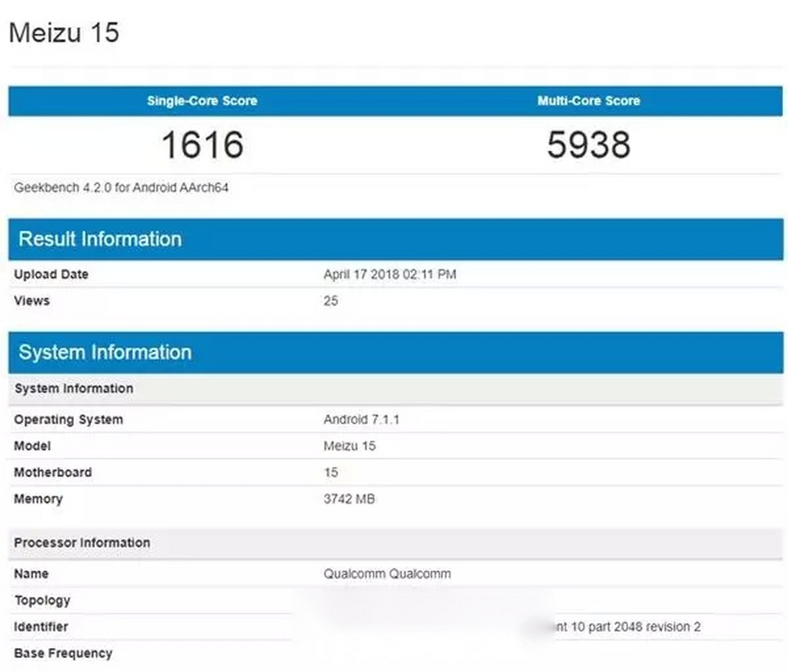788x672 pixels.
Task: Select the Single-Core Score header
Action: (x=202, y=101)
